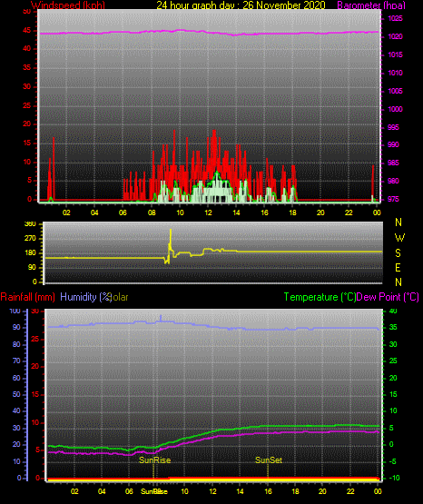Click the 20 hour tick on temperature graph
Viewport: 423px width, 504px height.
322,491
